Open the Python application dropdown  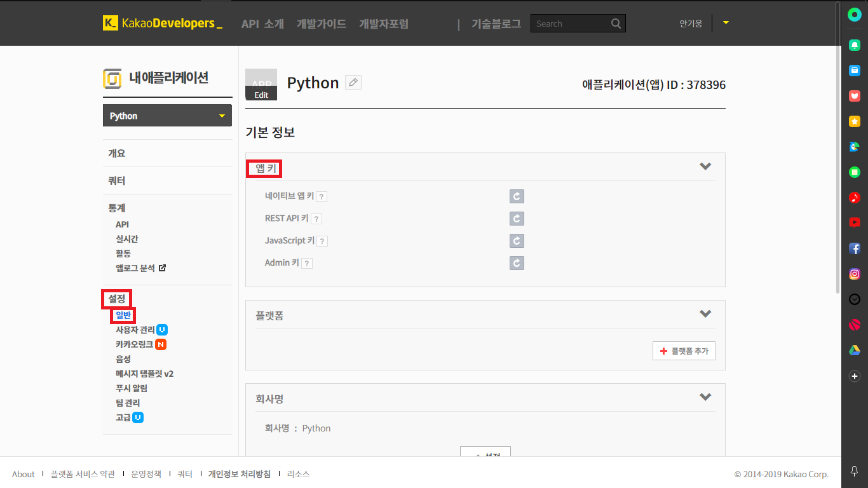pyautogui.click(x=167, y=116)
